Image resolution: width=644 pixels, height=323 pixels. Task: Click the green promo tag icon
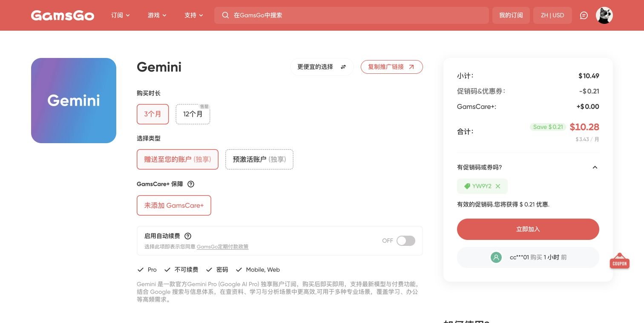click(467, 186)
